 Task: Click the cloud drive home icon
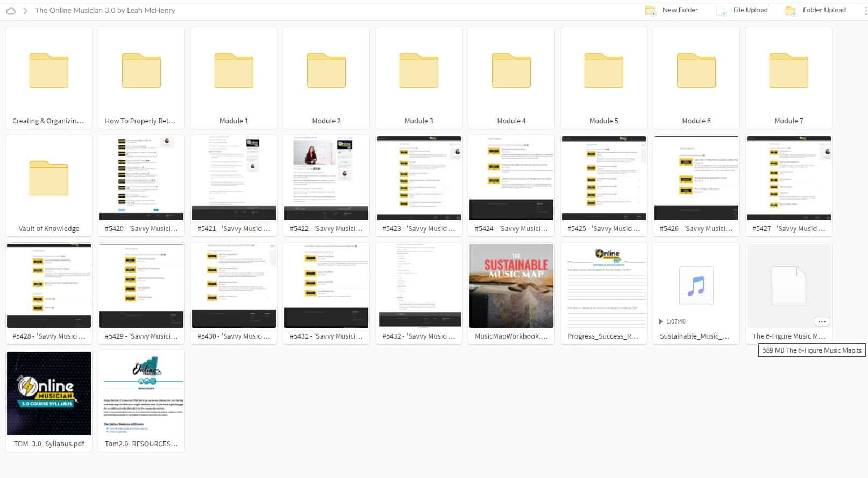coord(10,10)
